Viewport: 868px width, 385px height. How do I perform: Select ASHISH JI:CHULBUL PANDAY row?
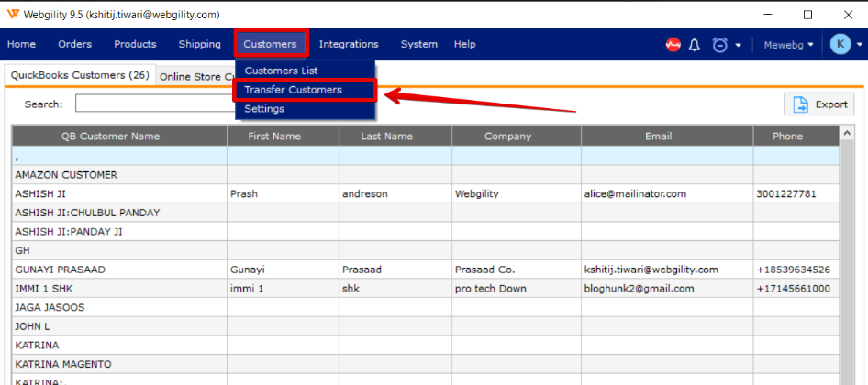(426, 213)
